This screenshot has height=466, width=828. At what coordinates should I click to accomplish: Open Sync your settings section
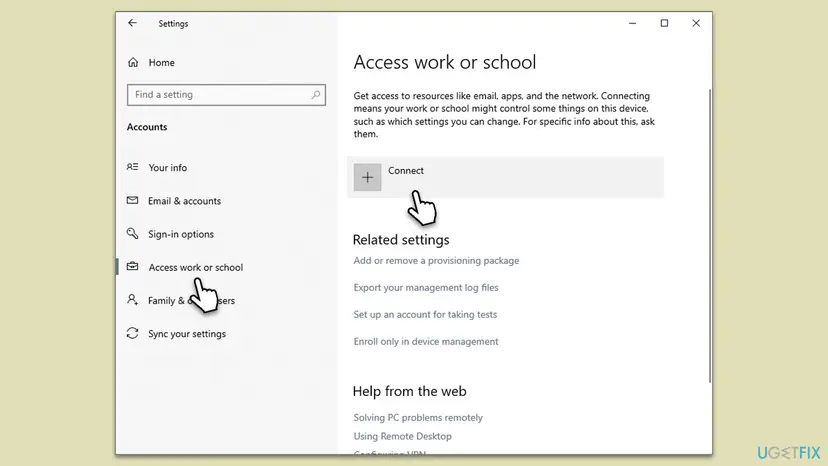point(187,334)
